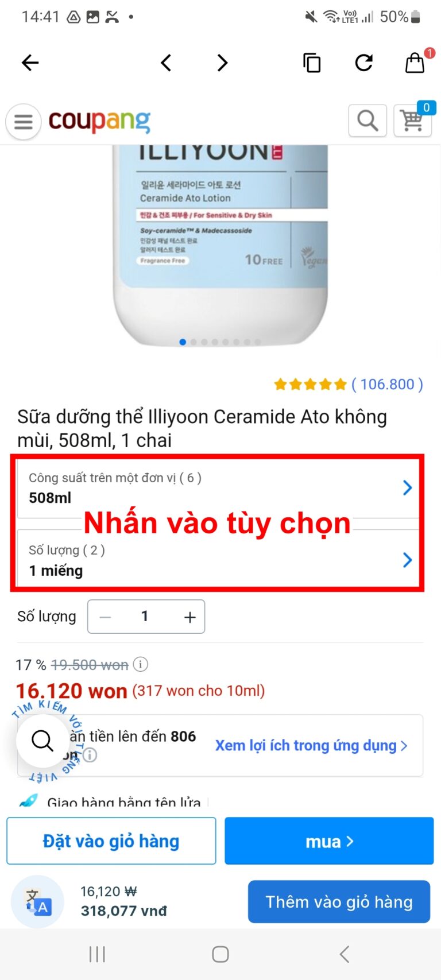This screenshot has height=980, width=441.
Task: Go to previous page with left chevron
Action: coord(166,63)
